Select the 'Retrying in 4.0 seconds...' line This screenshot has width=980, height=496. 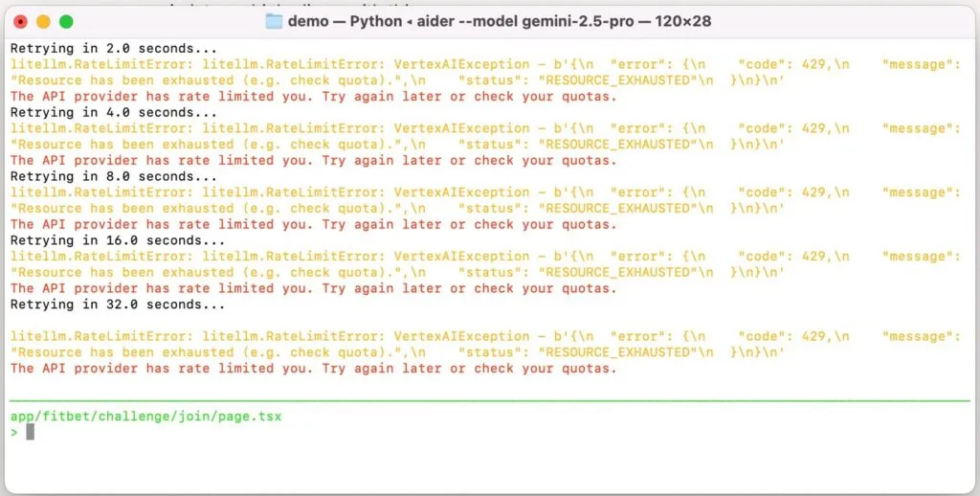pyautogui.click(x=113, y=112)
